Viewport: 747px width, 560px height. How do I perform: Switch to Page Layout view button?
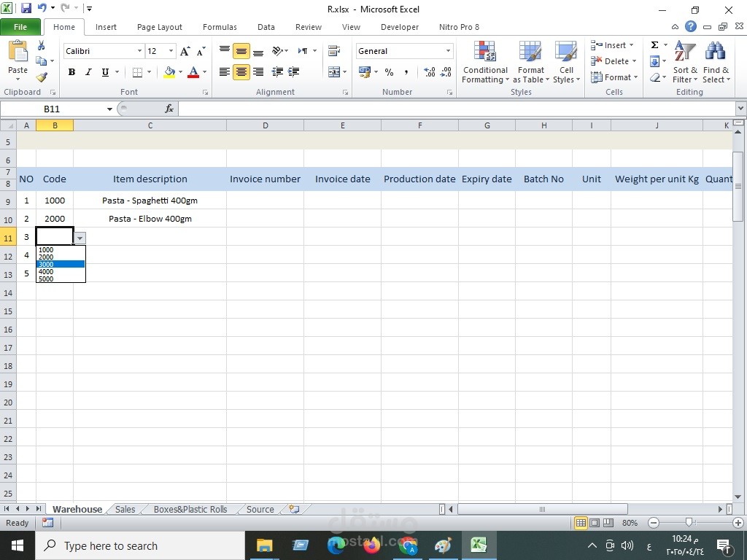[595, 523]
